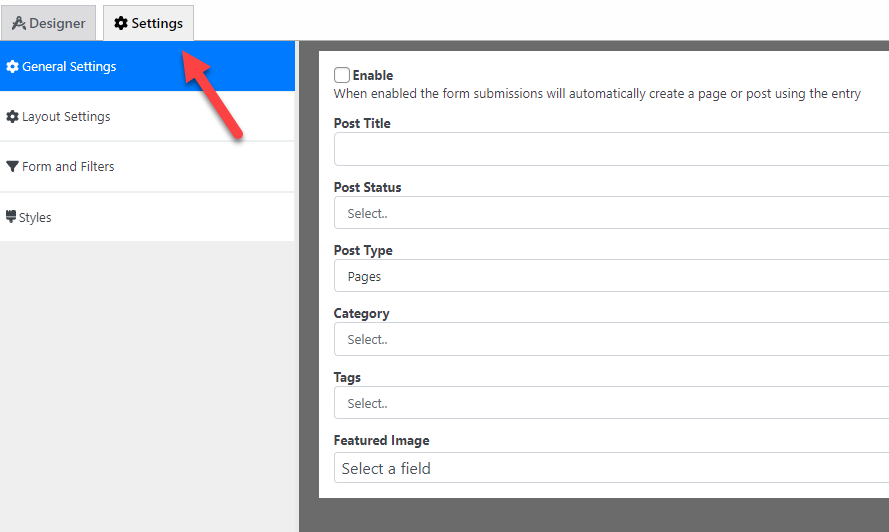Click the Styles paintbrush icon

tap(11, 217)
